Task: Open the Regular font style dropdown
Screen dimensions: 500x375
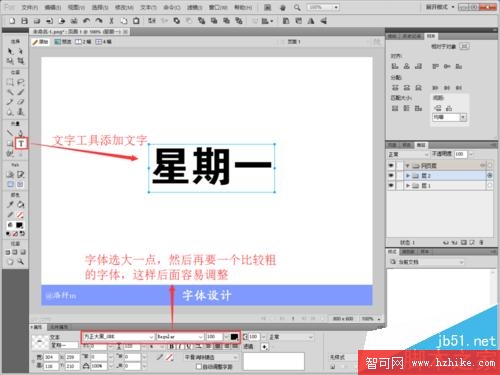Action: pos(180,337)
